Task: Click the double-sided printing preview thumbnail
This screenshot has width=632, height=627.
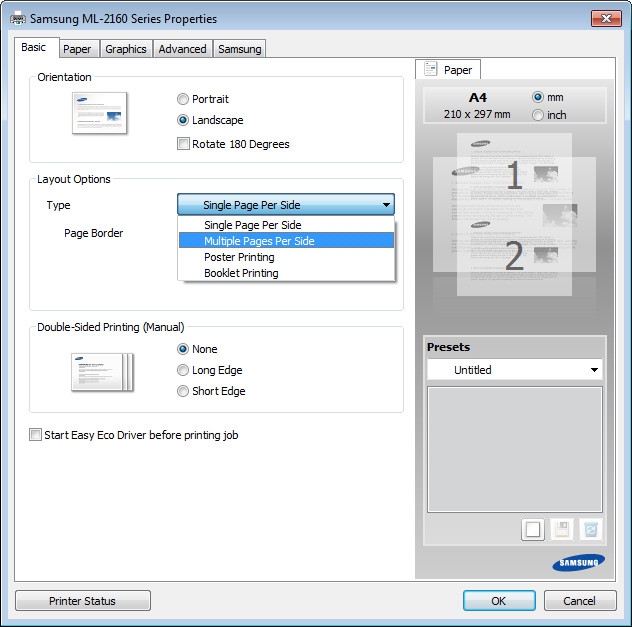Action: click(x=102, y=372)
